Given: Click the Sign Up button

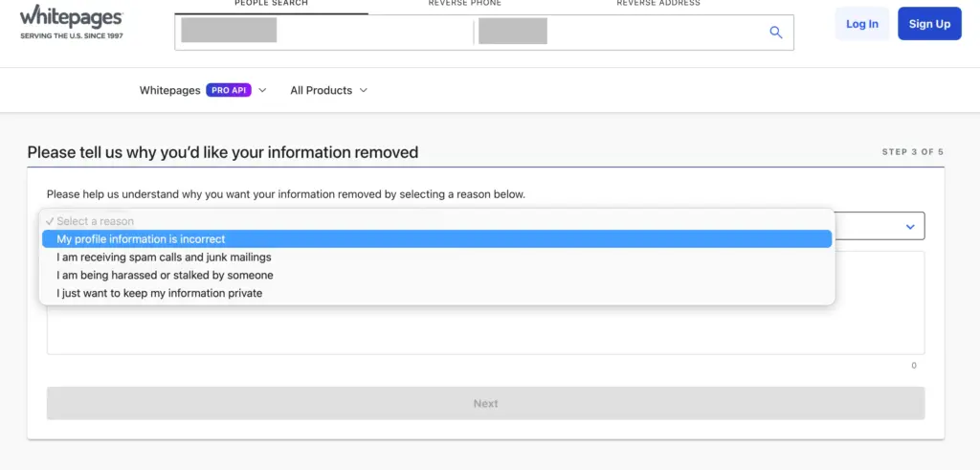Looking at the screenshot, I should [x=929, y=24].
